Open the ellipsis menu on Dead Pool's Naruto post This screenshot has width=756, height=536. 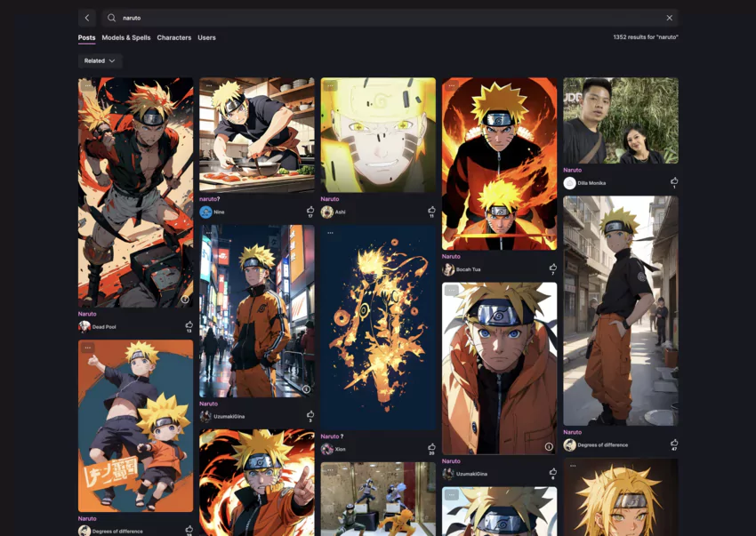pos(86,85)
